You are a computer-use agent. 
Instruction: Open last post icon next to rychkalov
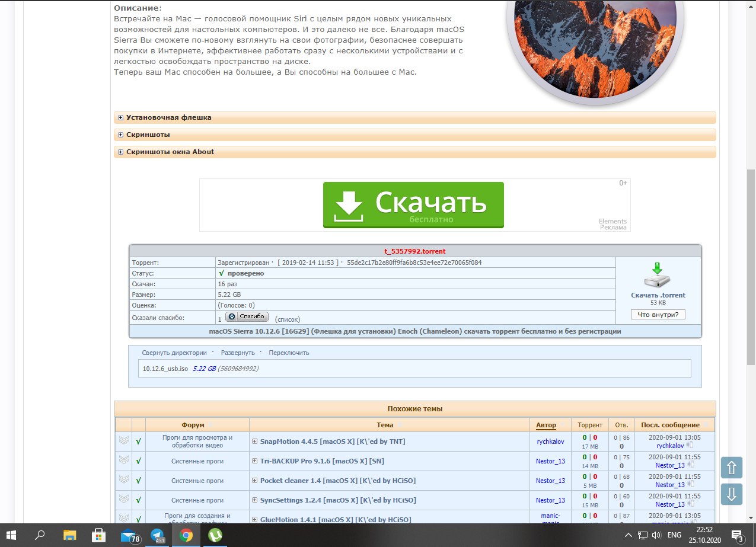(x=690, y=445)
